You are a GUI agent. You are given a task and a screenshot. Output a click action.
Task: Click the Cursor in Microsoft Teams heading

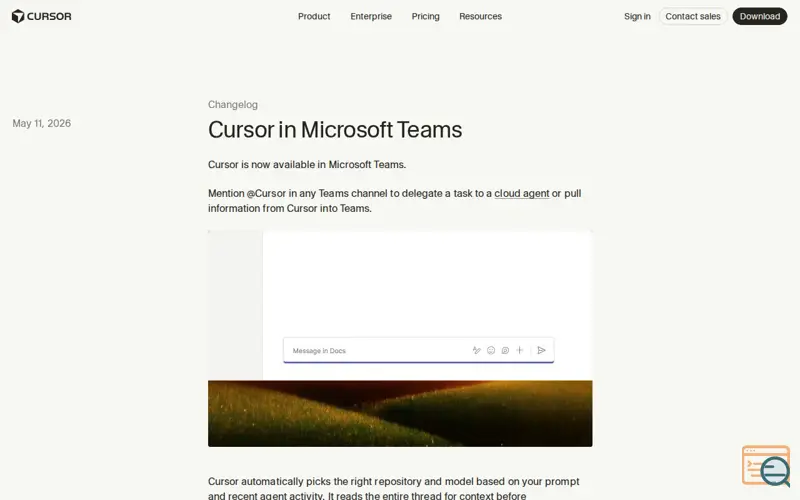tap(335, 130)
